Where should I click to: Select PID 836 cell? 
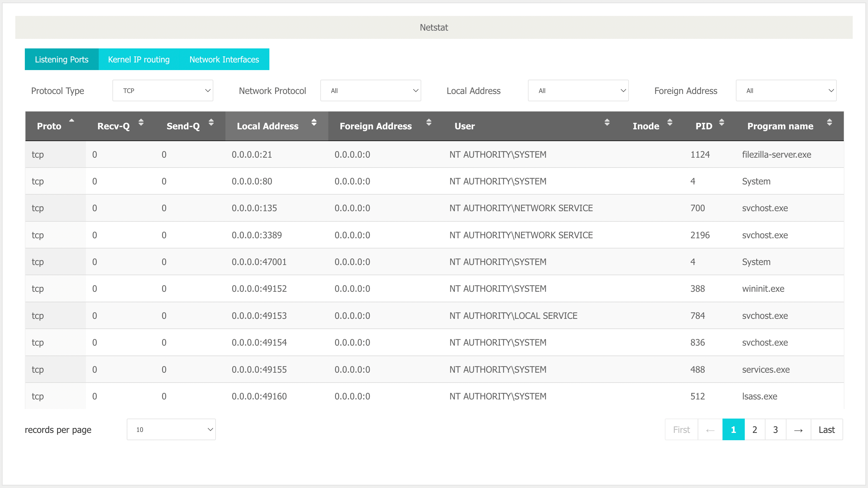[x=698, y=342]
